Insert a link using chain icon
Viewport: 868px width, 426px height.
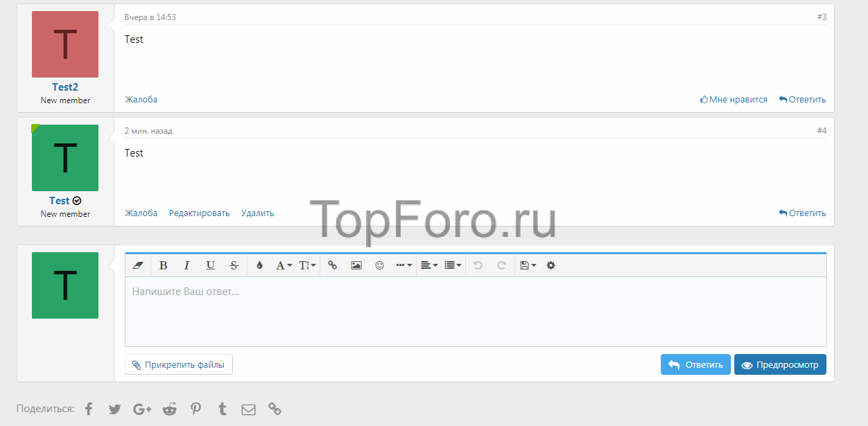click(332, 265)
